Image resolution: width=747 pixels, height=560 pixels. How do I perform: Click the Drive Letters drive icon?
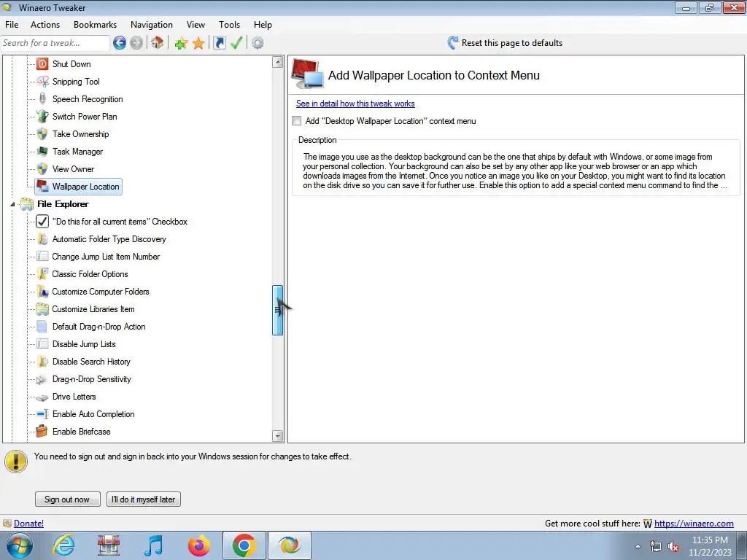[42, 397]
